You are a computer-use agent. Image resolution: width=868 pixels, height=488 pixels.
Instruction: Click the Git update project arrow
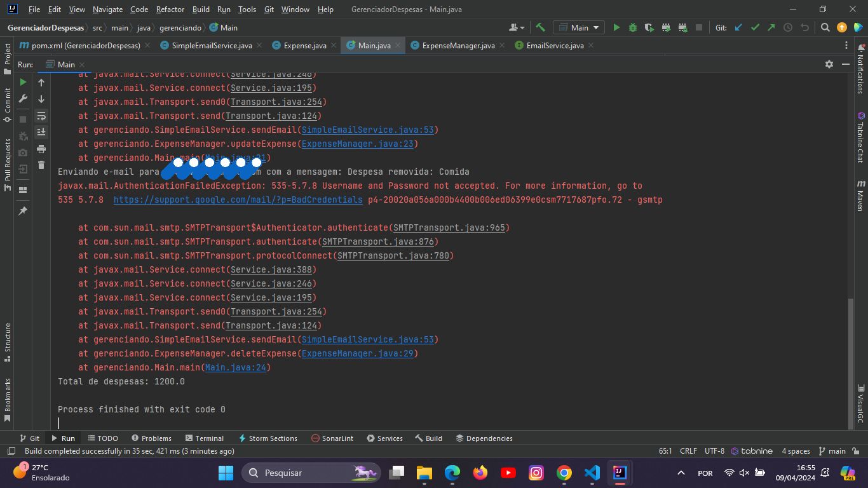[x=738, y=27]
